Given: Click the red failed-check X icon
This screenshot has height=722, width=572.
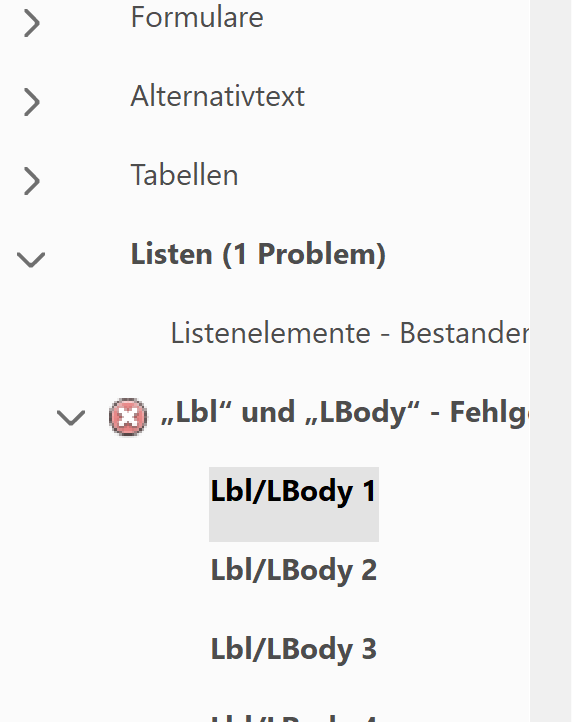Looking at the screenshot, I should coord(128,417).
